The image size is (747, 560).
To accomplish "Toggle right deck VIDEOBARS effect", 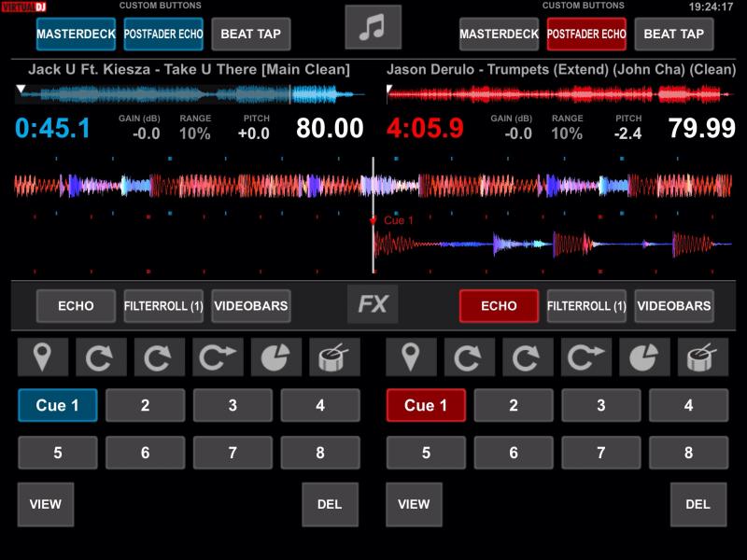I will pos(674,306).
